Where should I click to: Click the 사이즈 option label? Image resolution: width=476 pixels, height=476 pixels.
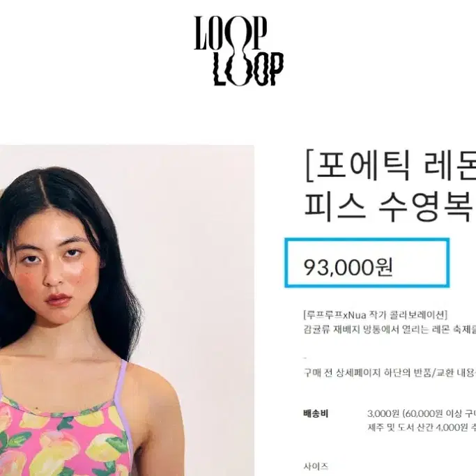316,466
